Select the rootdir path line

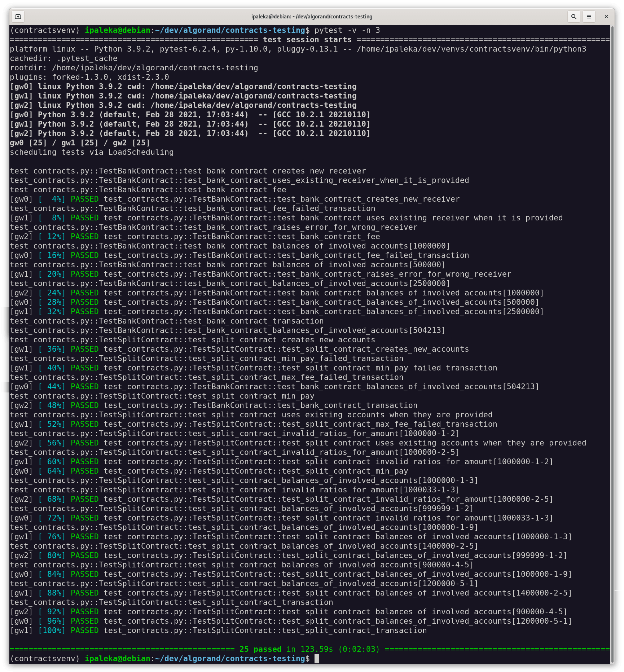pos(133,67)
